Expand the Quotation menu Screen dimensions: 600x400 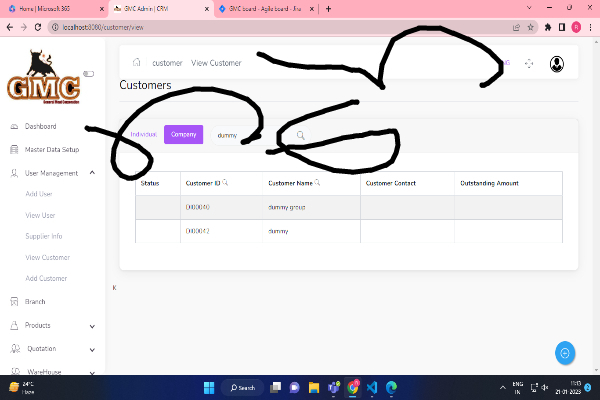[92, 349]
